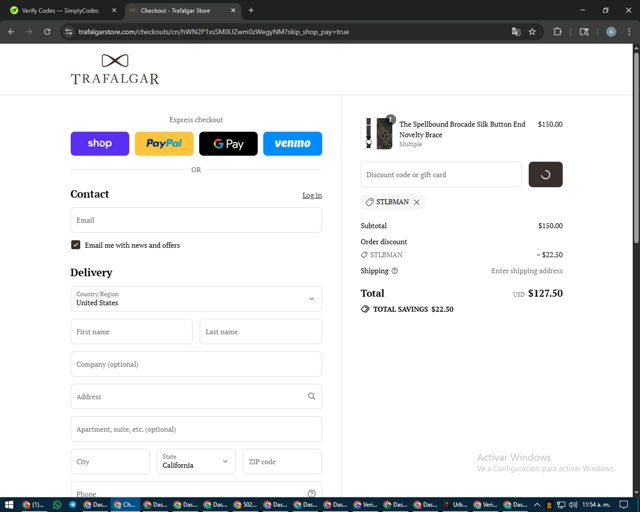
Task: Follow the Log in link
Action: [x=312, y=195]
